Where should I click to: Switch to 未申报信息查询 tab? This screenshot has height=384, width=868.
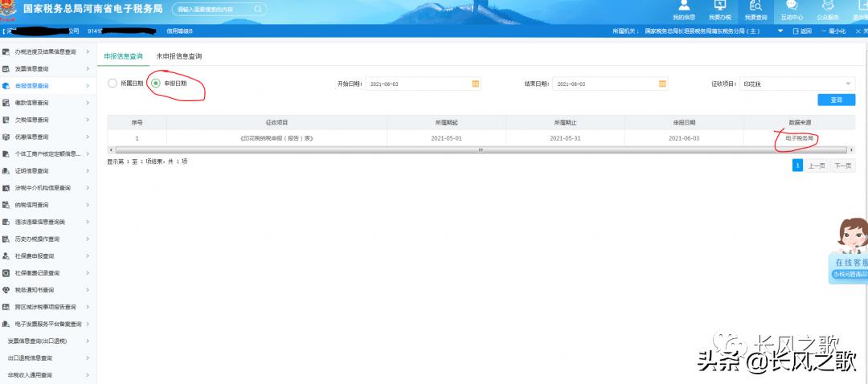178,56
